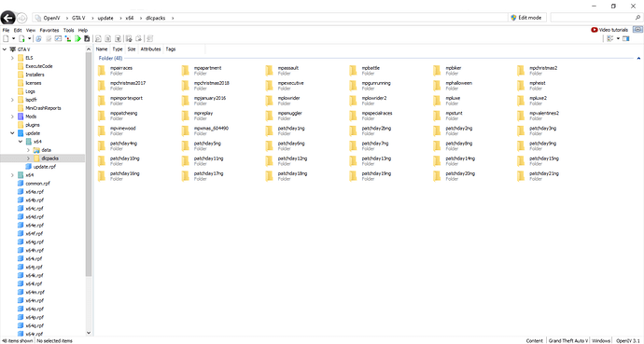Open the Favorites menu
Screen dimensions: 644x344
pyautogui.click(x=49, y=30)
